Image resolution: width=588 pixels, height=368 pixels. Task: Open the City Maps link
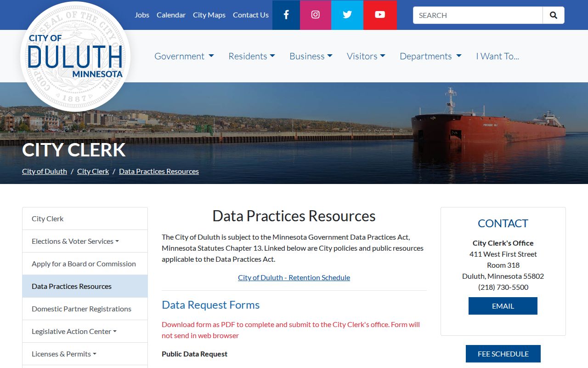(209, 15)
